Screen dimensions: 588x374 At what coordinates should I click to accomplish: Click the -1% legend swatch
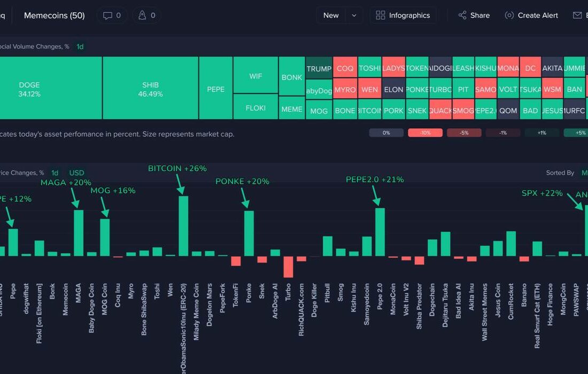503,133
